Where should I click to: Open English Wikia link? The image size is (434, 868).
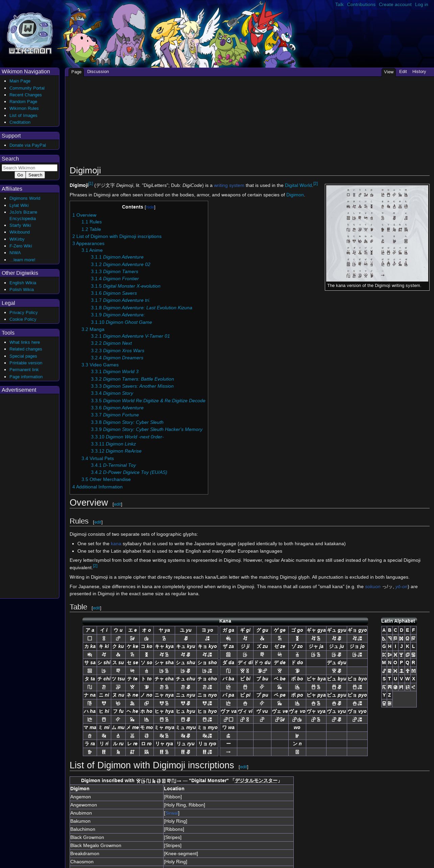tap(23, 283)
